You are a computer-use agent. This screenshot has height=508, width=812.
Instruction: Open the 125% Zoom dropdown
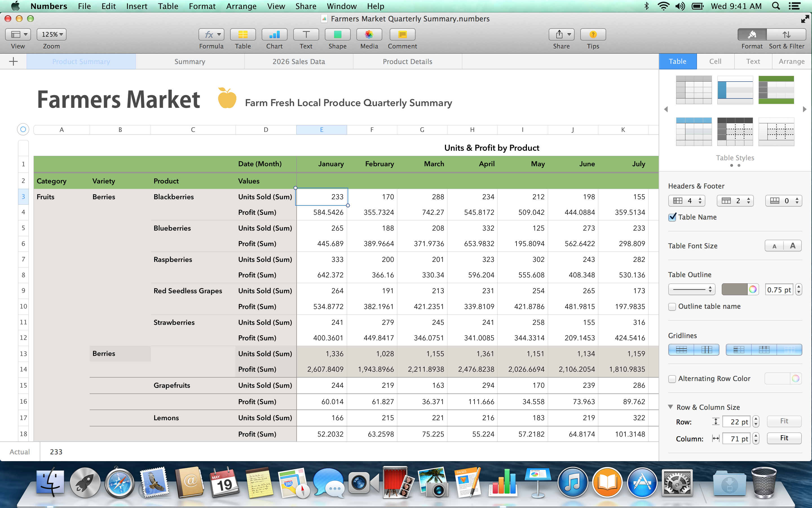tap(51, 35)
